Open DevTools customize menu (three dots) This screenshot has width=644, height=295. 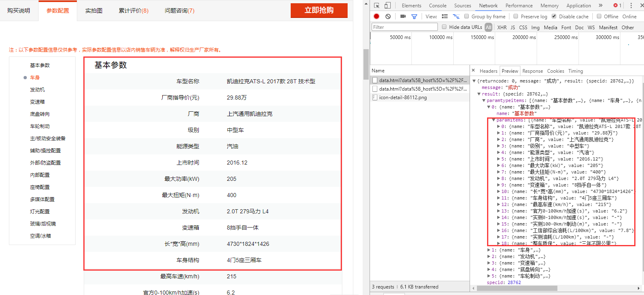tap(631, 5)
